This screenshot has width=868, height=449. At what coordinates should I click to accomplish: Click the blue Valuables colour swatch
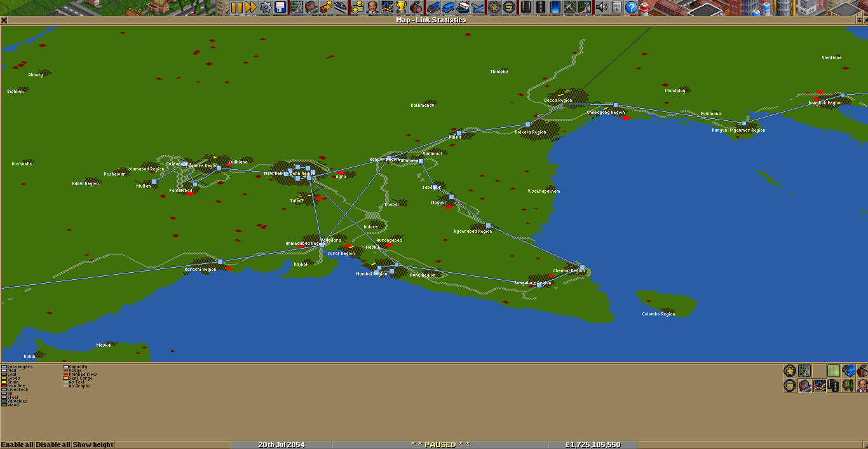pyautogui.click(x=4, y=401)
